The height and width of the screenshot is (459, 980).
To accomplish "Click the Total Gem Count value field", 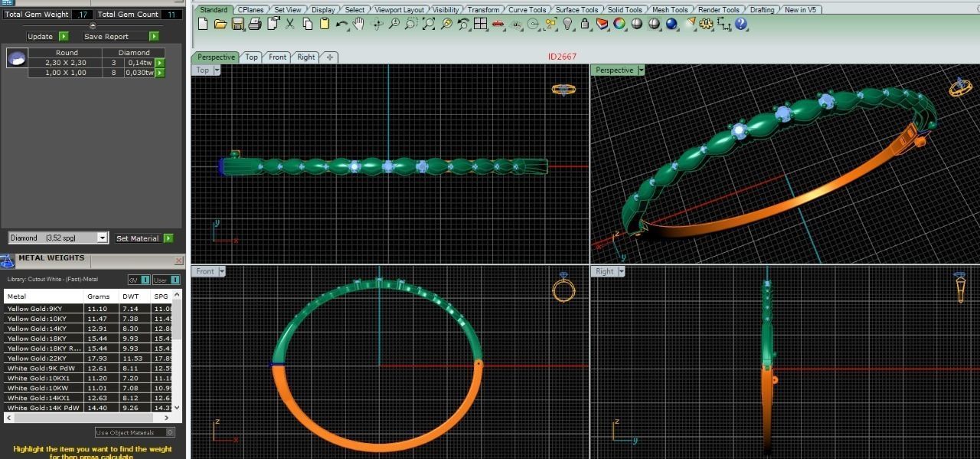I will 171,15.
